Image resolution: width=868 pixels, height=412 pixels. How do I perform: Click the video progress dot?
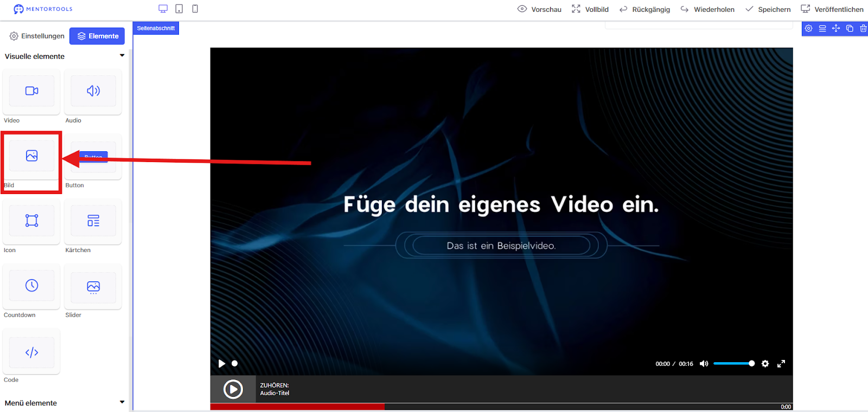click(x=234, y=364)
